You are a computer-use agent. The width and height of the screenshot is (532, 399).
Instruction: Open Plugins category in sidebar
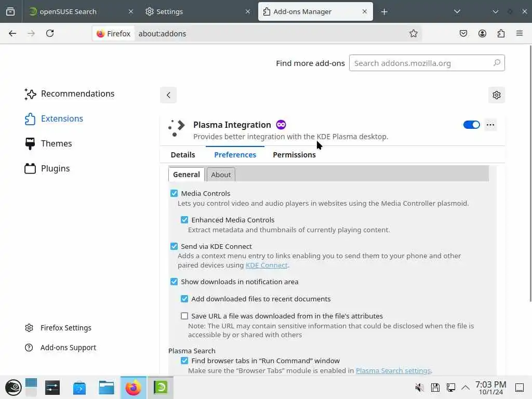[x=47, y=169]
